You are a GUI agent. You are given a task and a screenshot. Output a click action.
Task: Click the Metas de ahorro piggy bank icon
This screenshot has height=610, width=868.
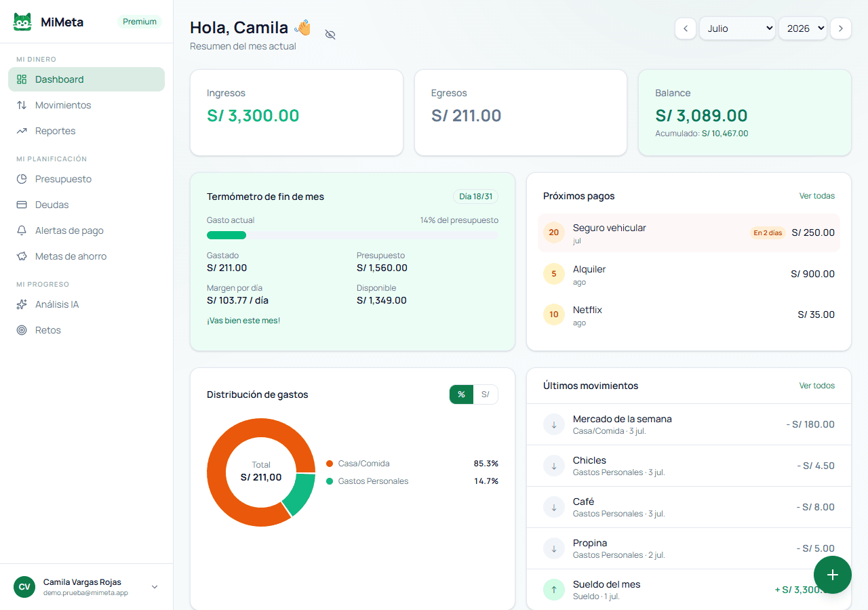[22, 256]
